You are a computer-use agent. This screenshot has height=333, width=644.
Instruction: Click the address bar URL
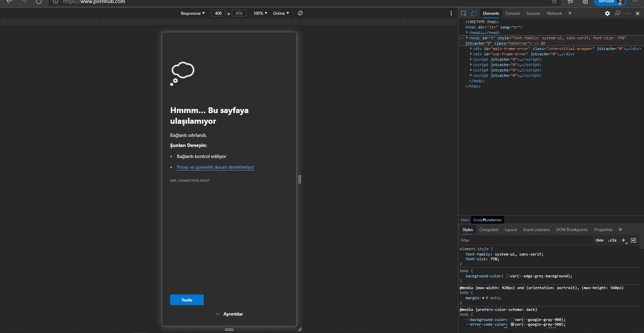coord(94,2)
